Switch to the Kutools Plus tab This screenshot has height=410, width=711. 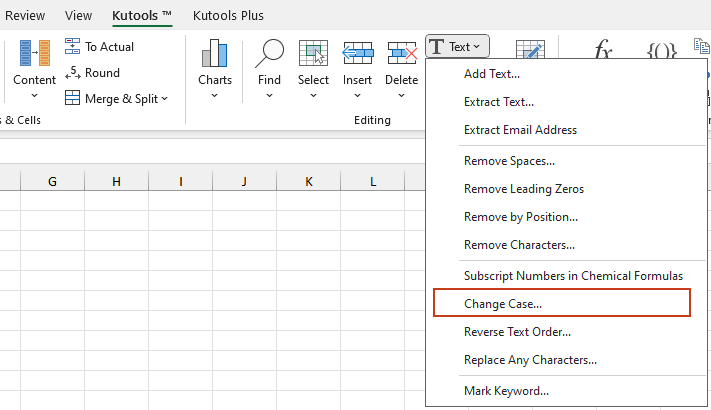coord(230,15)
